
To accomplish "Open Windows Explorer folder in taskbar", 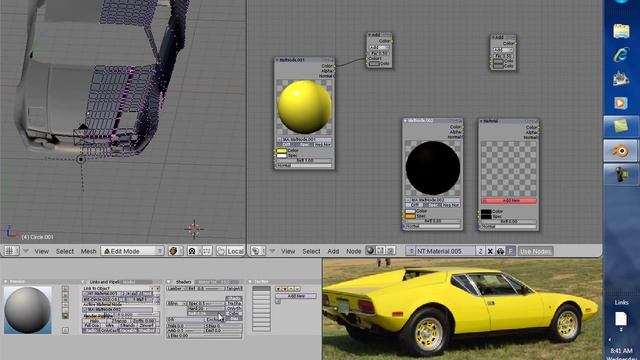I will pyautogui.click(x=621, y=31).
